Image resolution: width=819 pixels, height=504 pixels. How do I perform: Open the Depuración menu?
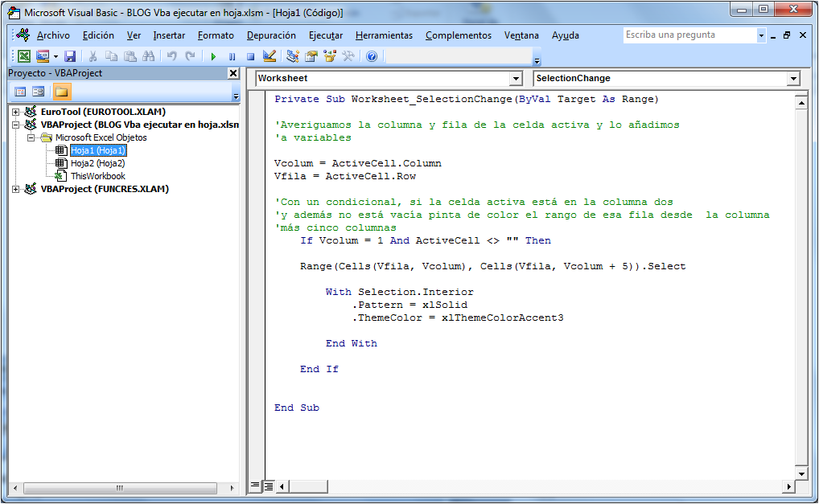click(271, 35)
